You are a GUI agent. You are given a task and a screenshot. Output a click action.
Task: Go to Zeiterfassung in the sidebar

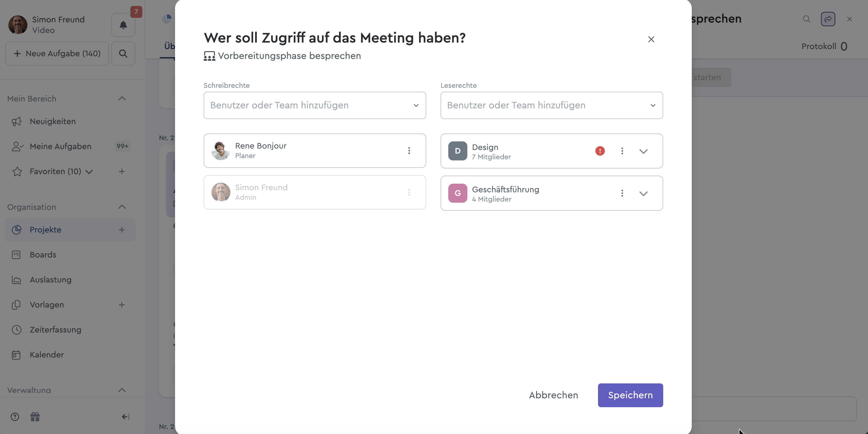[x=55, y=330]
